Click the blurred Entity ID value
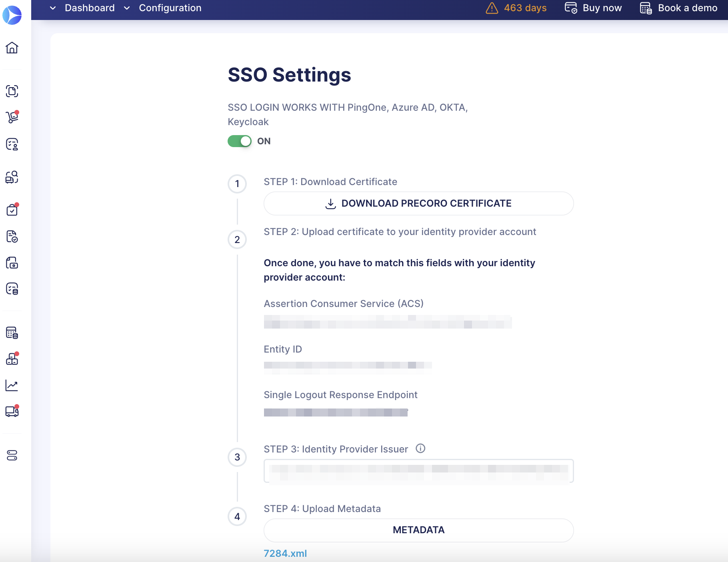 click(x=348, y=367)
